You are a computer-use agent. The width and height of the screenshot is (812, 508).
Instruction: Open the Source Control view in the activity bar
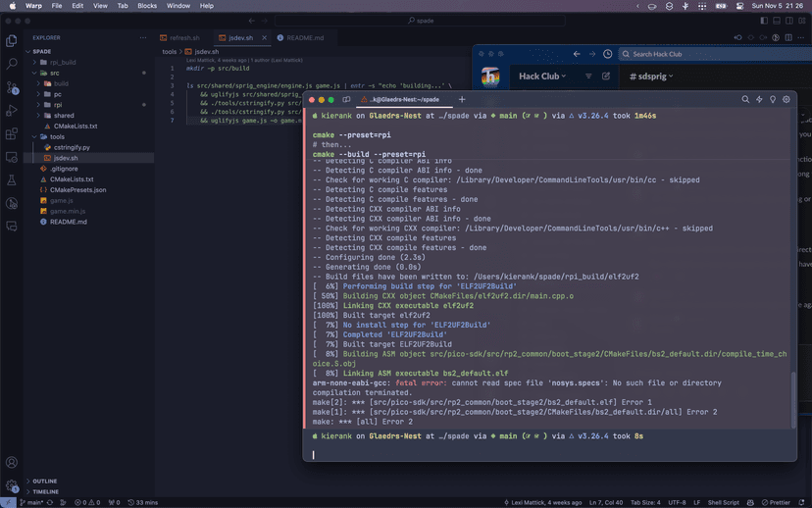pos(12,87)
